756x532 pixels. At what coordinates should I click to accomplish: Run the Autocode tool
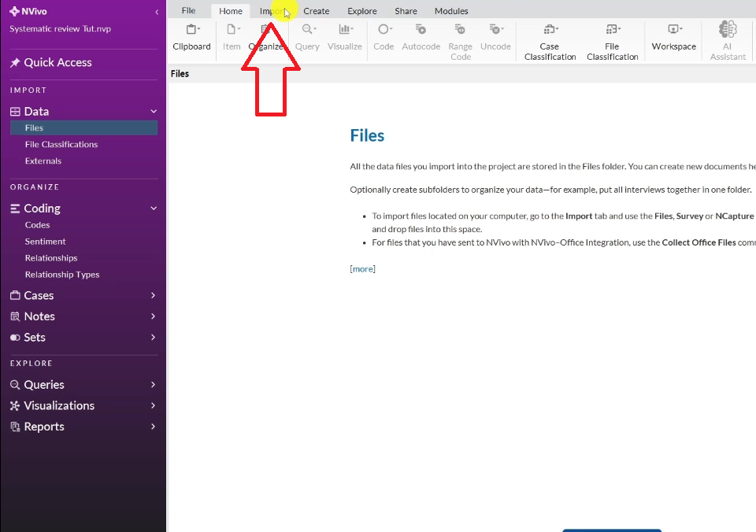point(421,37)
